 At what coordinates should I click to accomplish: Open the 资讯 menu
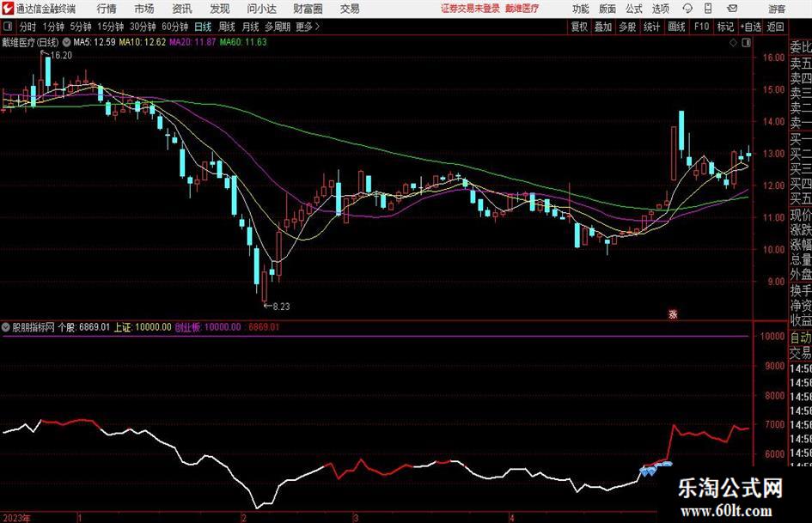click(182, 9)
